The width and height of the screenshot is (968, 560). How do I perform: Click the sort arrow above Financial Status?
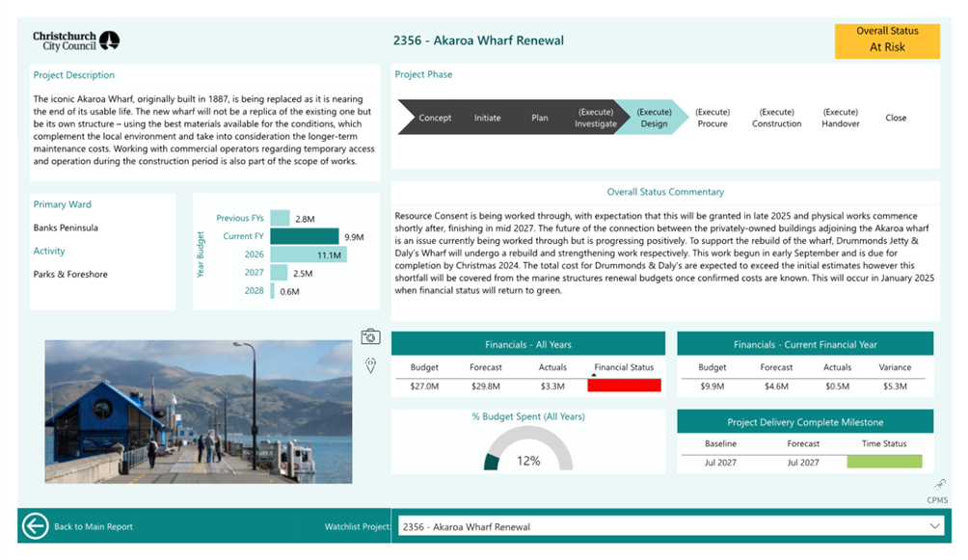pyautogui.click(x=594, y=375)
